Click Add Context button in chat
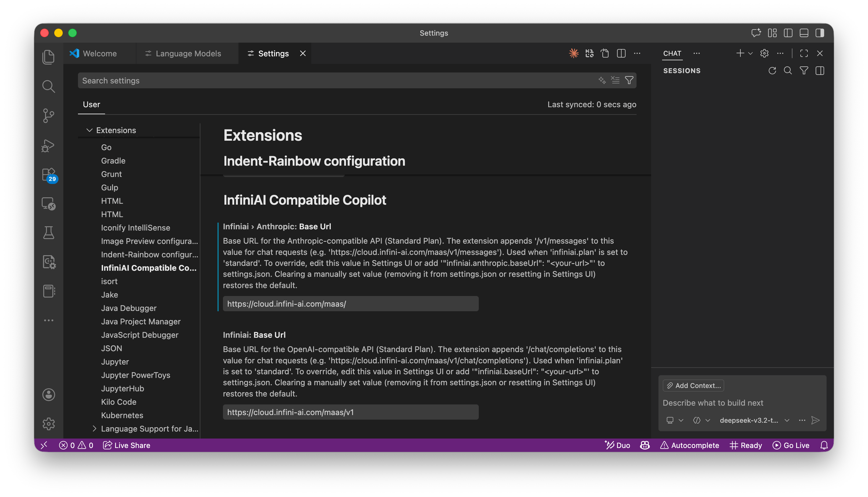The width and height of the screenshot is (868, 497). click(x=693, y=385)
